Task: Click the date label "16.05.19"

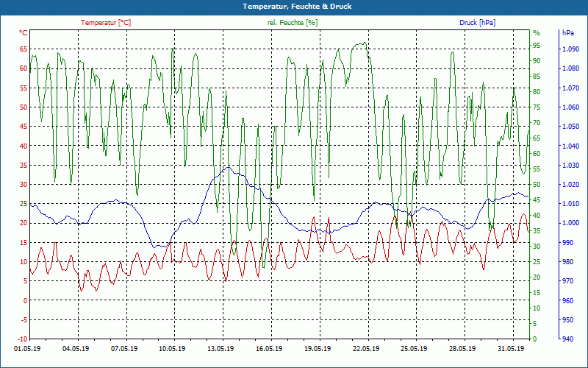Action: 269,349
